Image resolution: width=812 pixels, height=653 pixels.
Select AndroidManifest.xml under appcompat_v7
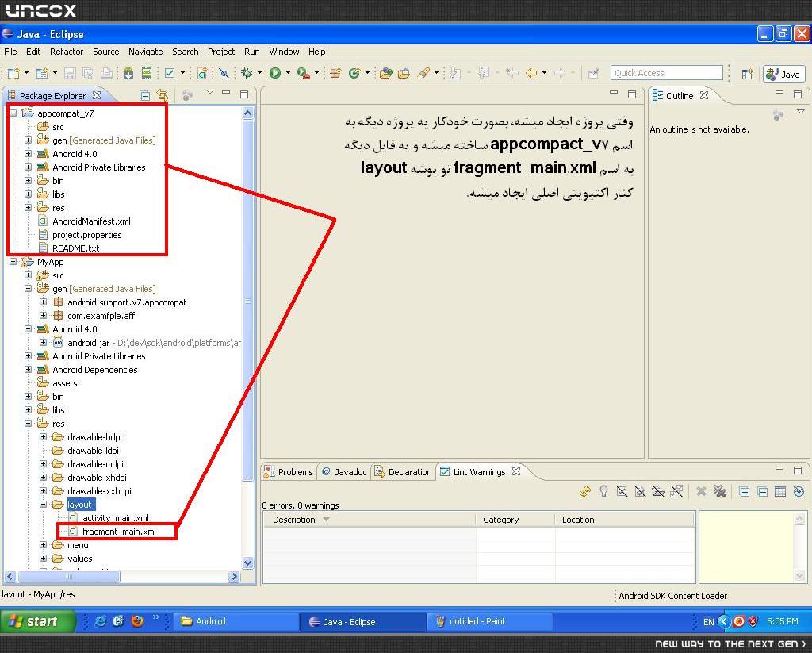(x=91, y=221)
